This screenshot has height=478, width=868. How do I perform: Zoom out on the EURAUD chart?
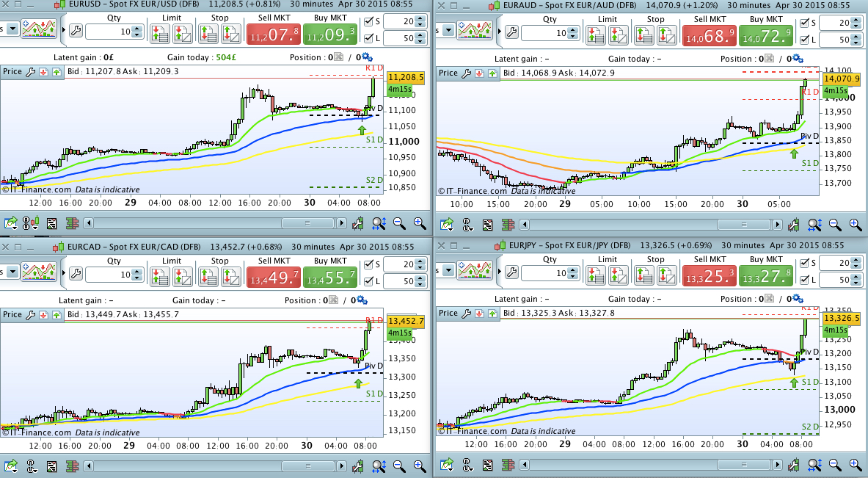pyautogui.click(x=835, y=225)
